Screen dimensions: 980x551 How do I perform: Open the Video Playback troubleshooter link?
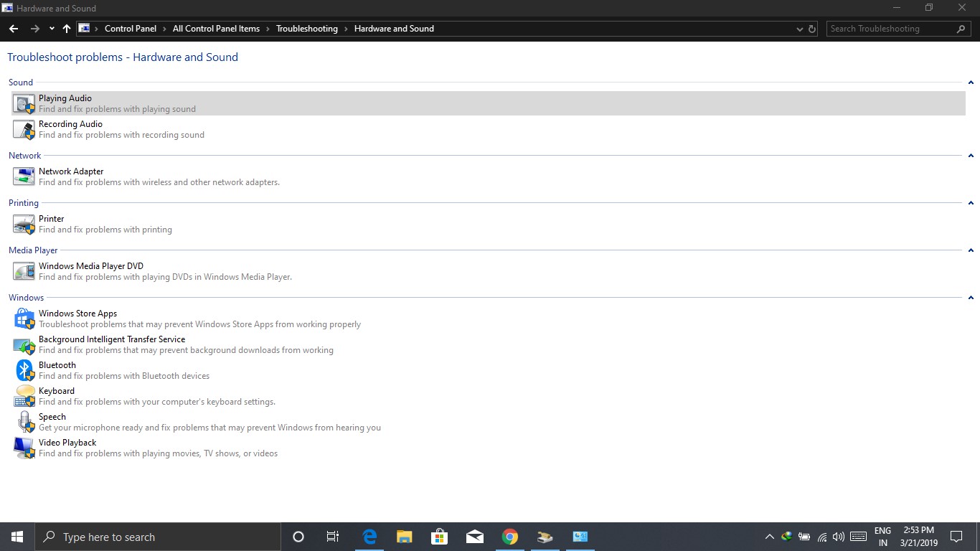click(x=67, y=443)
